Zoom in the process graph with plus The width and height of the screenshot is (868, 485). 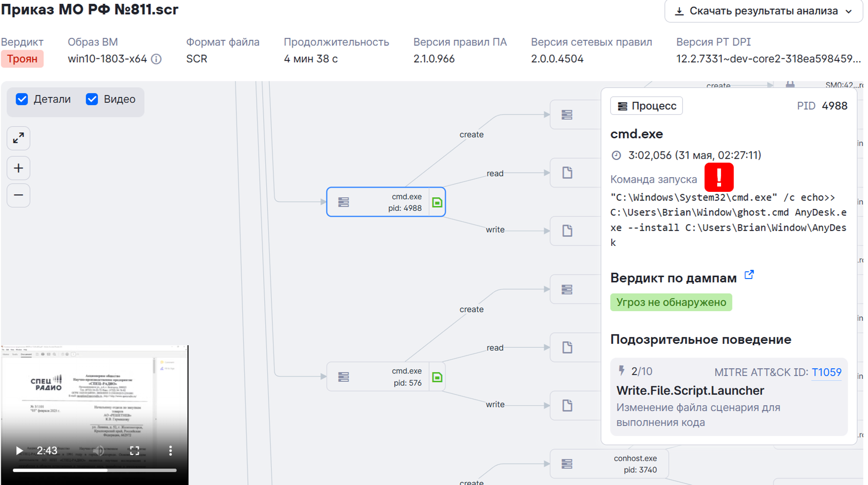[x=18, y=168]
